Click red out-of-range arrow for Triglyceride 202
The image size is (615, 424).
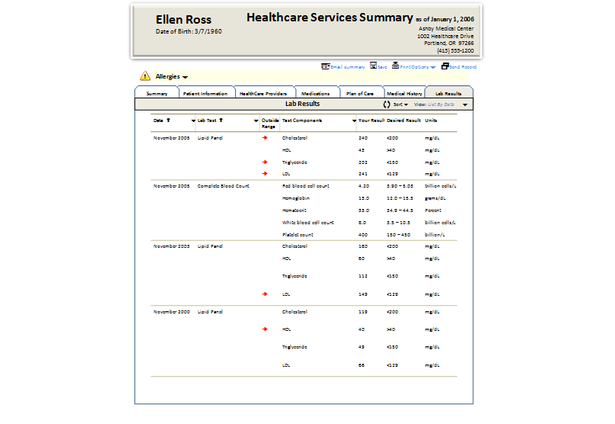[265, 162]
